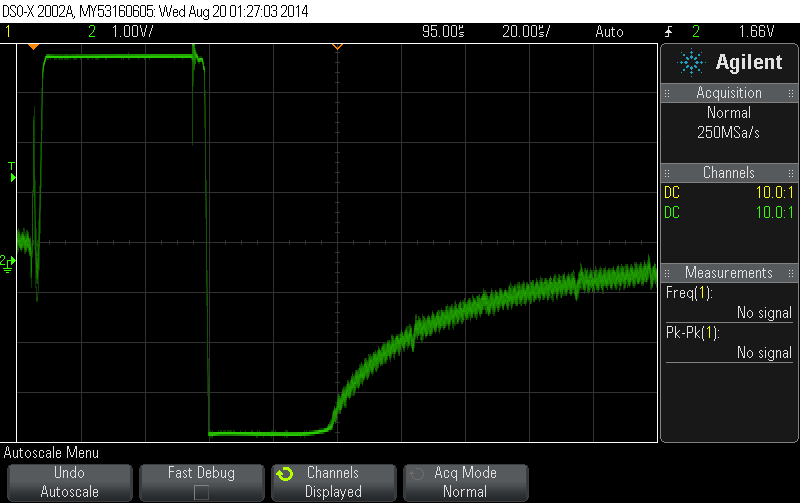The height and width of the screenshot is (503, 800).
Task: Click the orange trigger time reference triangle
Action: (x=33, y=47)
